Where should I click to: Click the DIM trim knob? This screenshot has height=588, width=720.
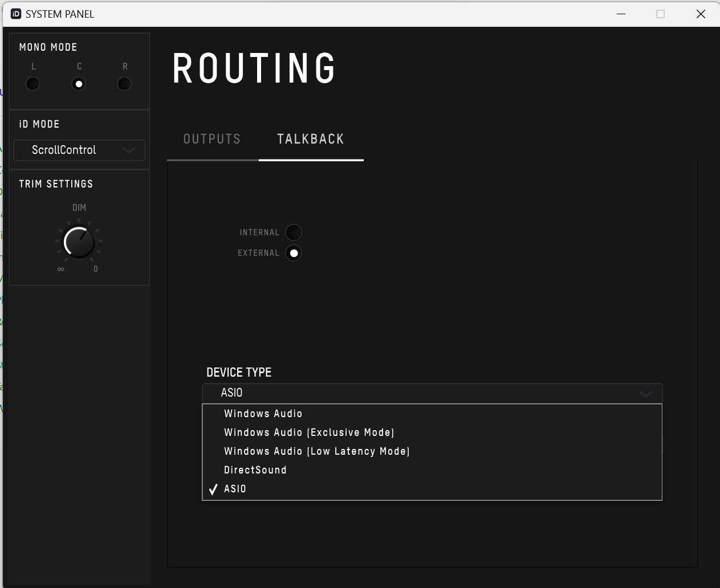coord(79,242)
